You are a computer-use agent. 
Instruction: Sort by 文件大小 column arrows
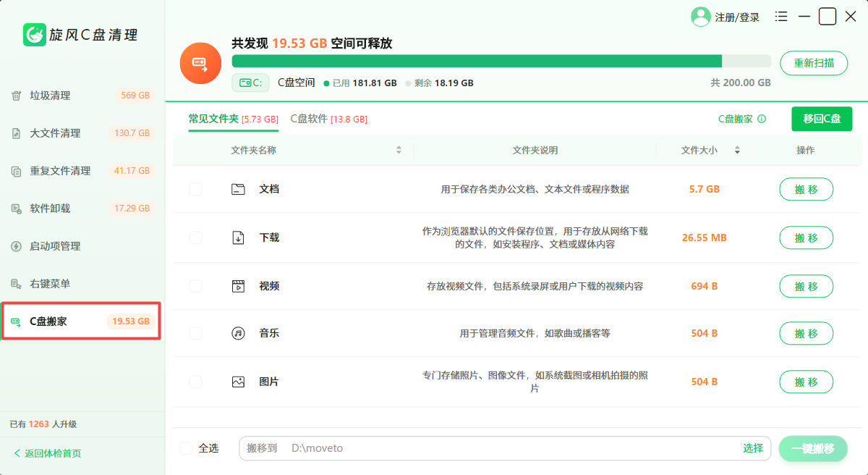click(737, 151)
